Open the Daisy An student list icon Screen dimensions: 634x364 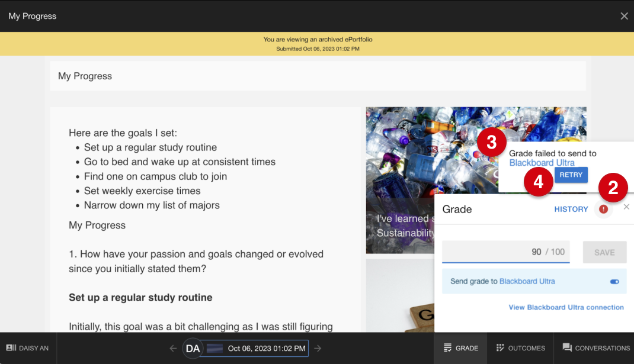[11, 348]
